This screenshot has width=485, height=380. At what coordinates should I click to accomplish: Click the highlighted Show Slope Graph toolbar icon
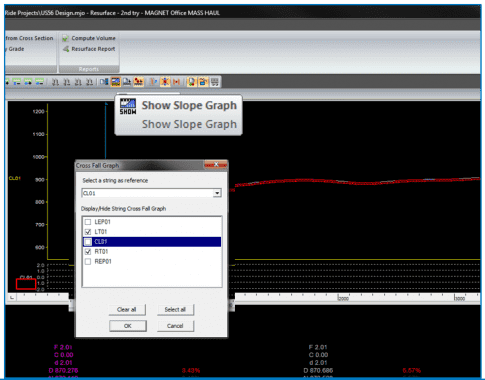pyautogui.click(x=116, y=82)
